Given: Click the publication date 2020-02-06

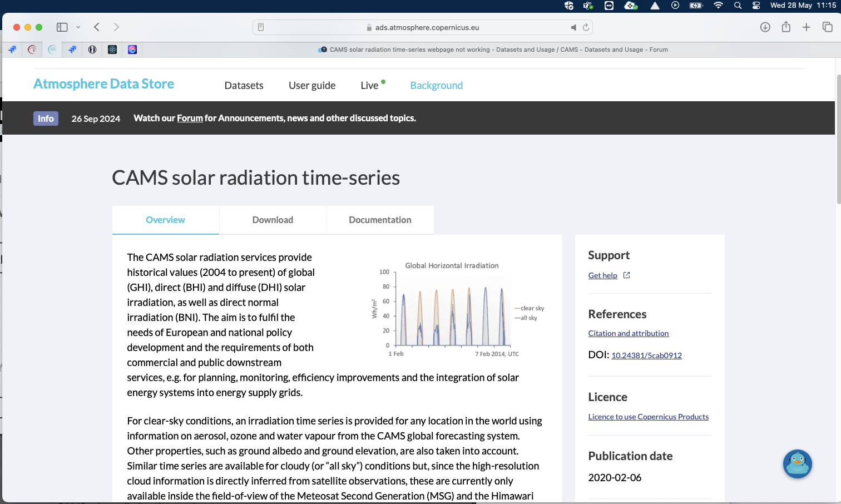Looking at the screenshot, I should pos(615,478).
